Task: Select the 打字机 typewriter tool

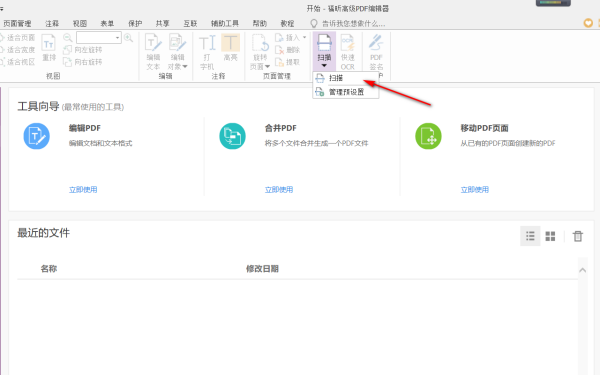Action: [207, 52]
